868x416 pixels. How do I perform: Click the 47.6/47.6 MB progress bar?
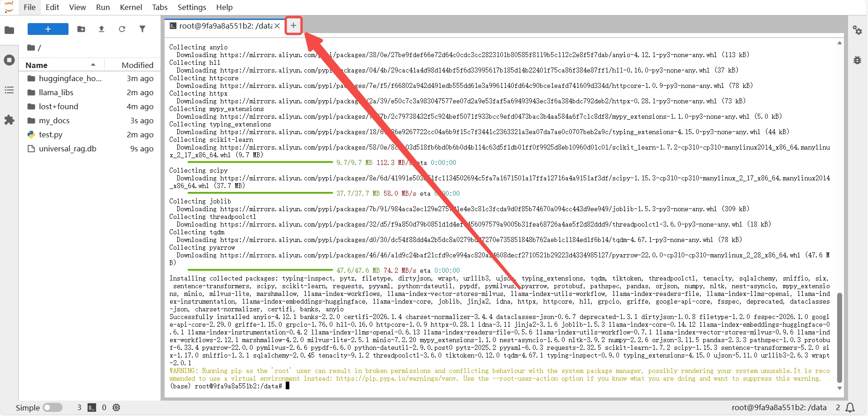(x=260, y=271)
